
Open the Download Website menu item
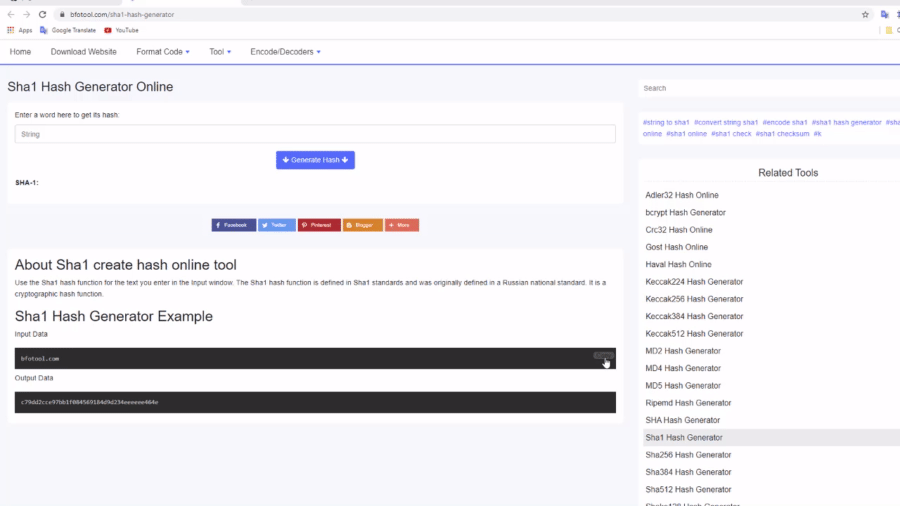click(84, 52)
